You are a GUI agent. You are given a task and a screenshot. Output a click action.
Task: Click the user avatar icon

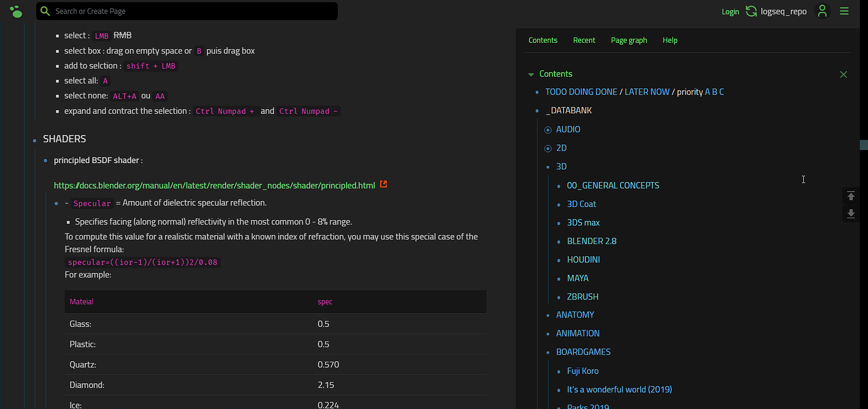(x=822, y=11)
